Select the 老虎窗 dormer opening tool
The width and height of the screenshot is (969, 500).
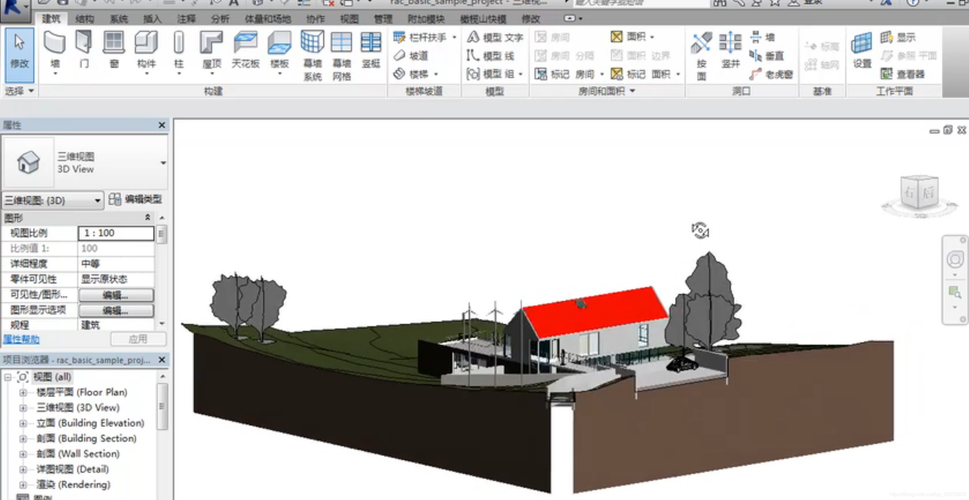click(x=771, y=74)
